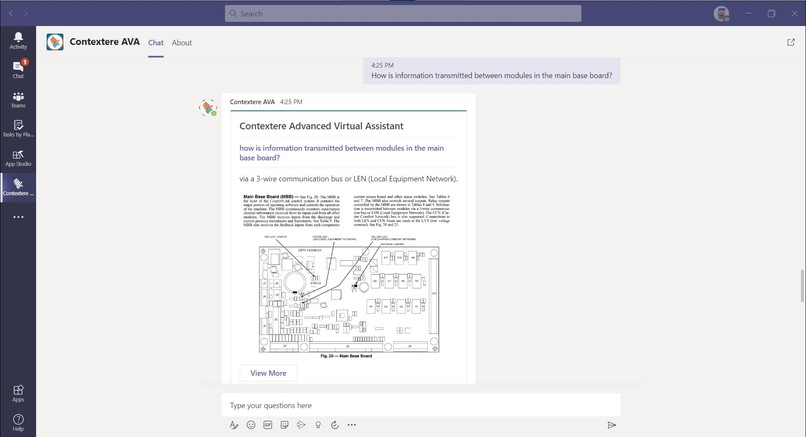Switch to the About tab
This screenshot has height=437, width=806.
point(182,43)
